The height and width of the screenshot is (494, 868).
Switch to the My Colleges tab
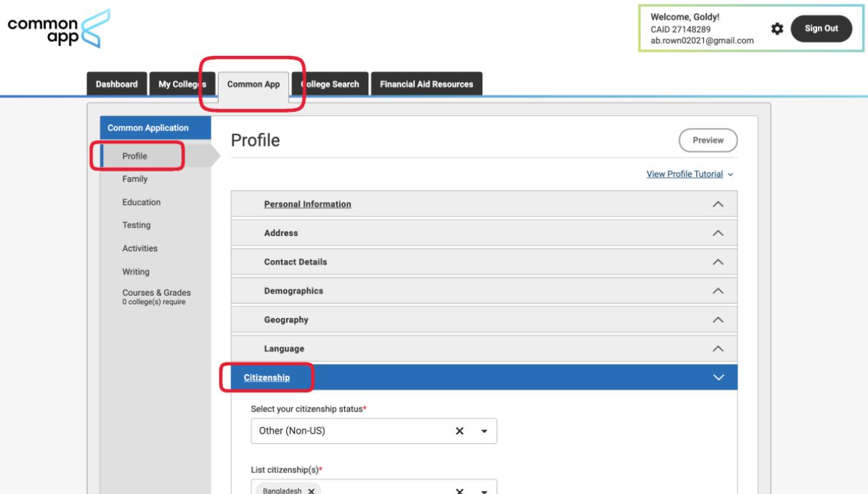(x=182, y=84)
